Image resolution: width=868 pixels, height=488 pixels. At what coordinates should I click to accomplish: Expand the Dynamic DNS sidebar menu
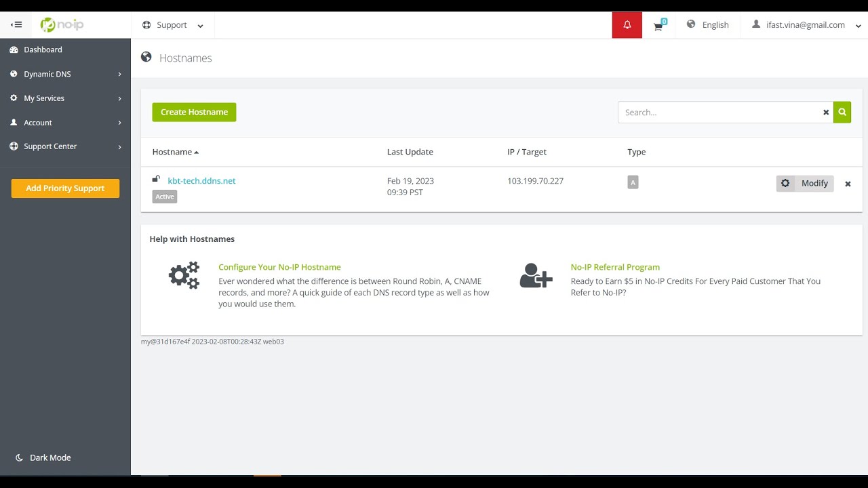click(65, 74)
